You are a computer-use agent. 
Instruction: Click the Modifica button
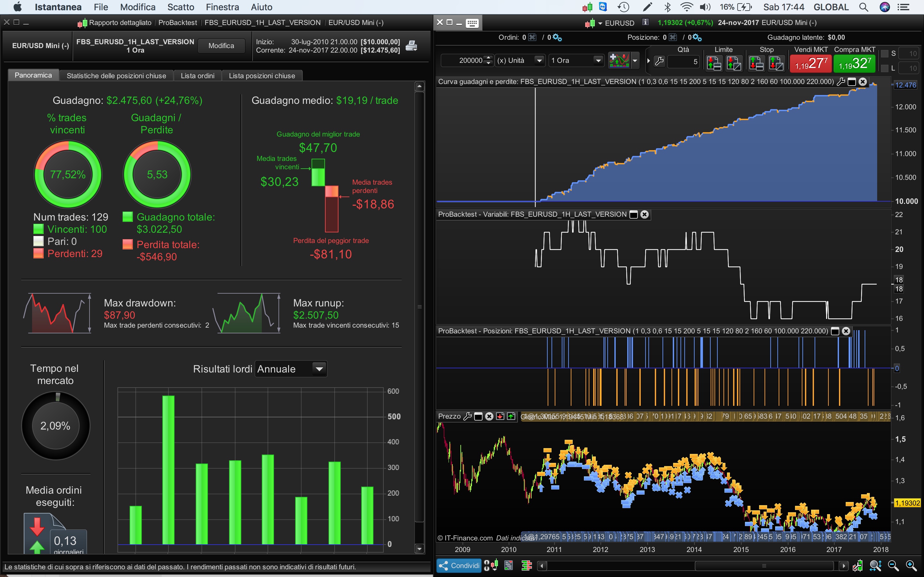[221, 46]
